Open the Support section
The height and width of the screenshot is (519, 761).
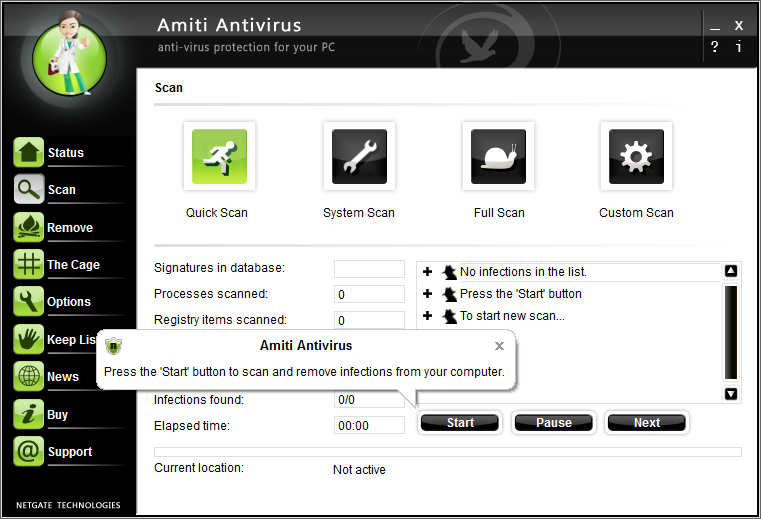click(x=69, y=452)
